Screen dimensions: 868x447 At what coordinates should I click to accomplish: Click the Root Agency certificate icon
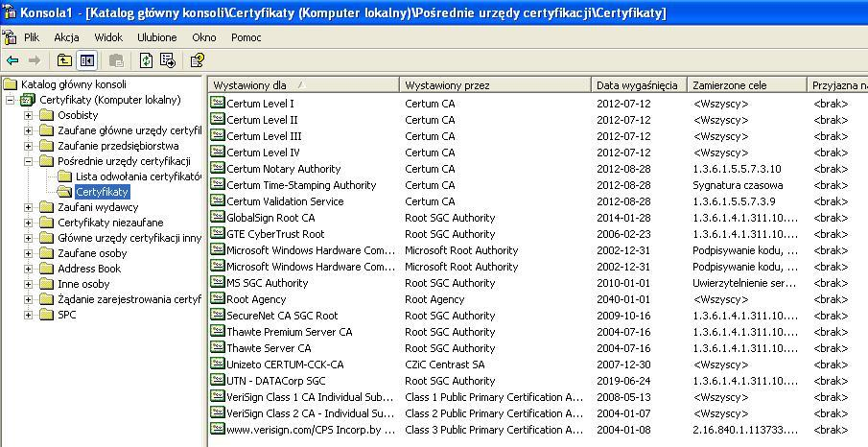point(218,298)
